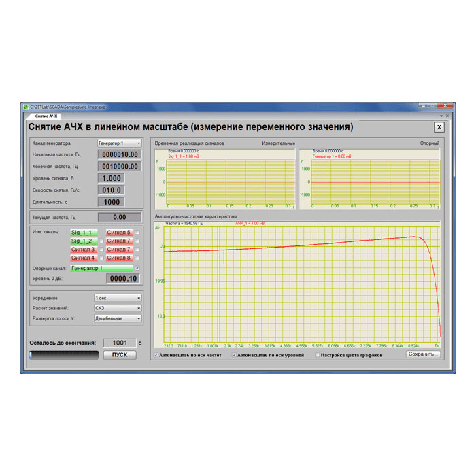Viewport: 476px width, 476px height.
Task: Click the Генератор 1 = 0.00 мВ readout
Action: 332,156
